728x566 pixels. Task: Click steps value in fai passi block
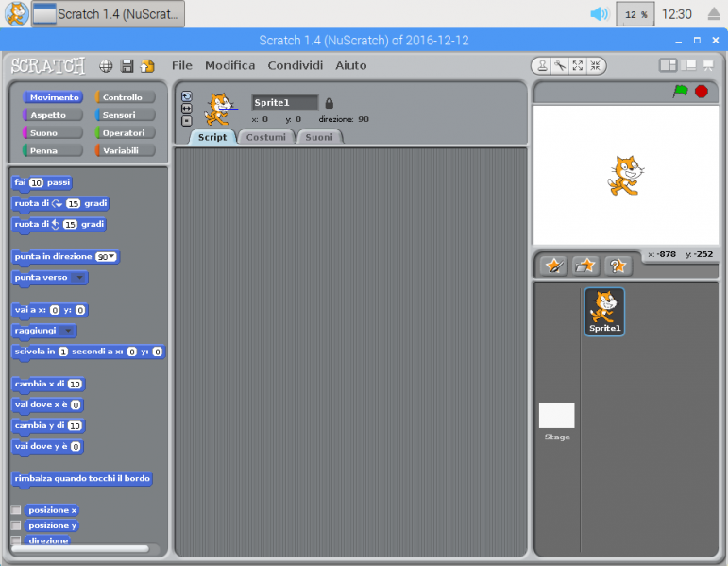[x=36, y=182]
